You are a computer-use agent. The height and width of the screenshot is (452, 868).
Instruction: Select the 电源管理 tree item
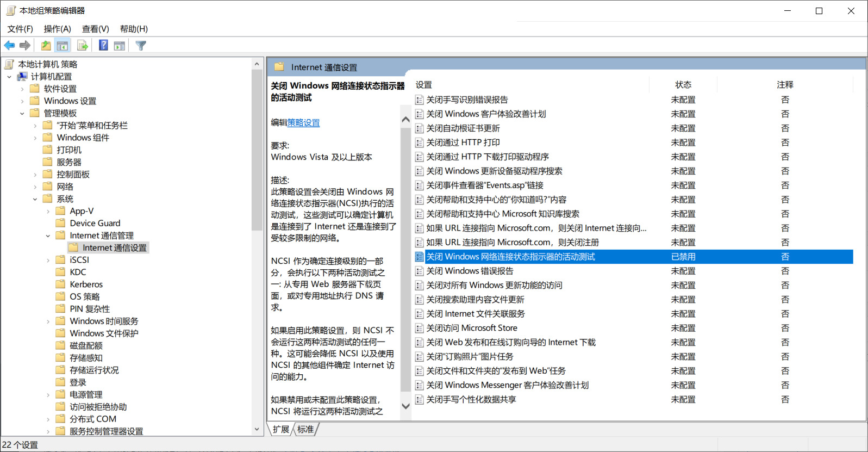(86, 395)
